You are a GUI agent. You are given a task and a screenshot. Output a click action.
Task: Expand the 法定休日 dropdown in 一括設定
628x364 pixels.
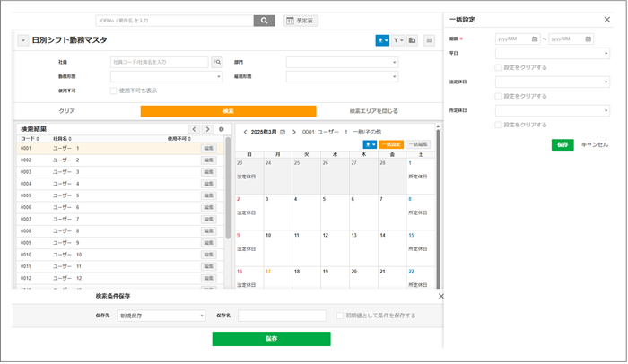(552, 82)
